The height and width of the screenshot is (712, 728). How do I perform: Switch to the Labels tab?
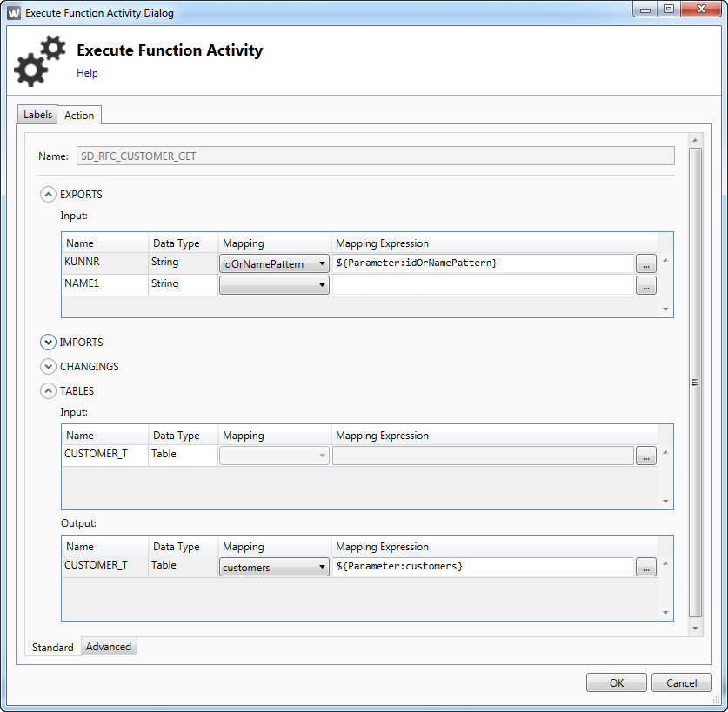tap(37, 115)
